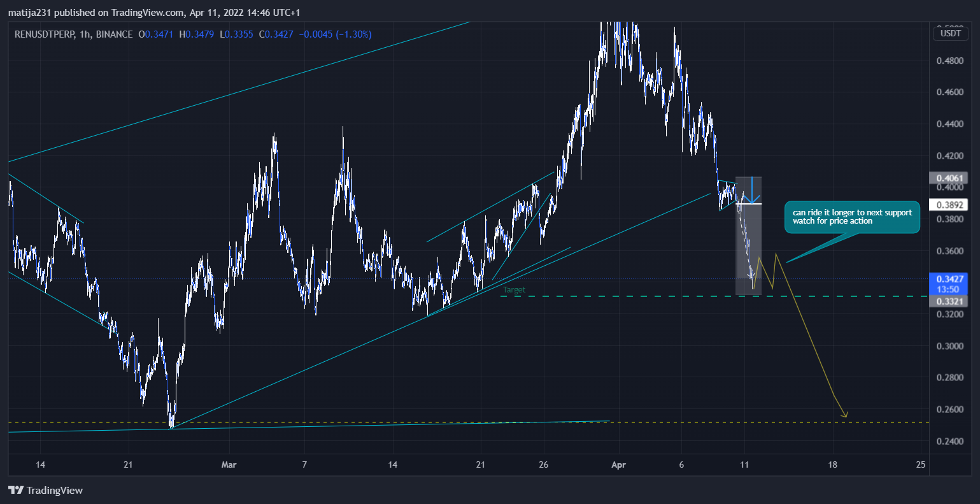Image resolution: width=980 pixels, height=504 pixels.
Task: Click the 26 date label on the time axis
Action: click(543, 465)
